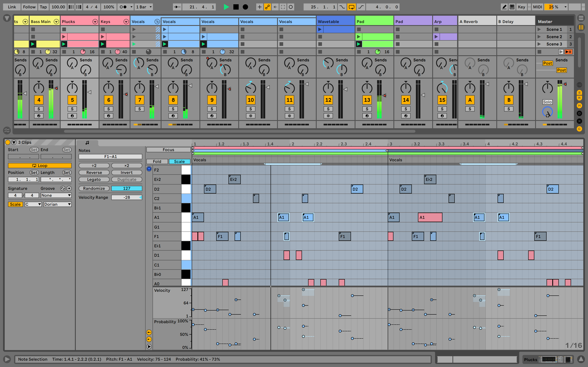Click the Reverse notes button

[x=94, y=172]
